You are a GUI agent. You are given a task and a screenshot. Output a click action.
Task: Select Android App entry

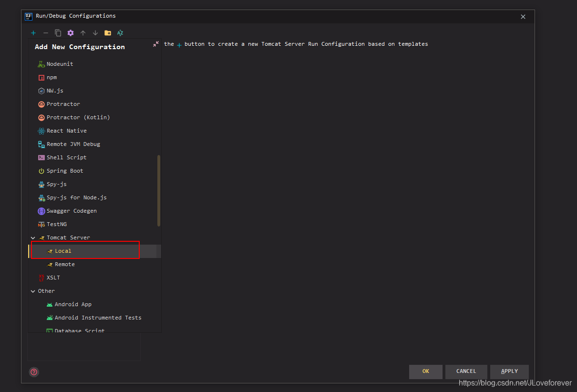(x=94, y=304)
